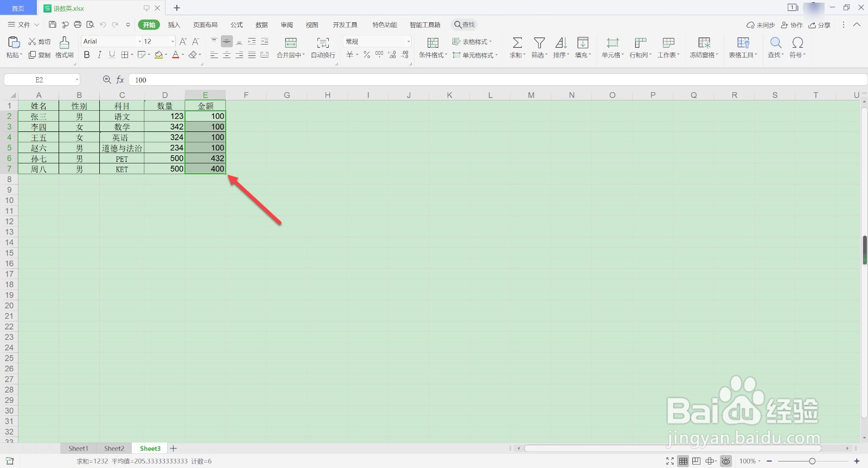Click the Redo arrow

[115, 24]
